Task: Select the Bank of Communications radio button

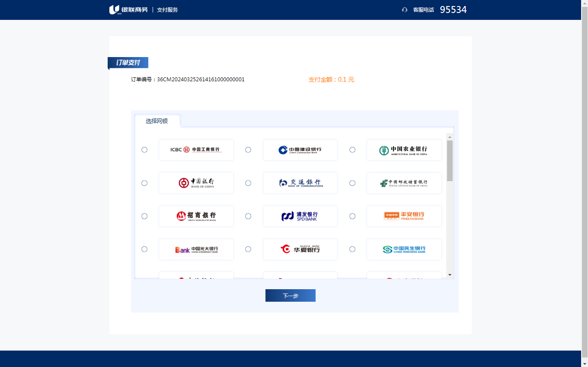Action: click(248, 183)
